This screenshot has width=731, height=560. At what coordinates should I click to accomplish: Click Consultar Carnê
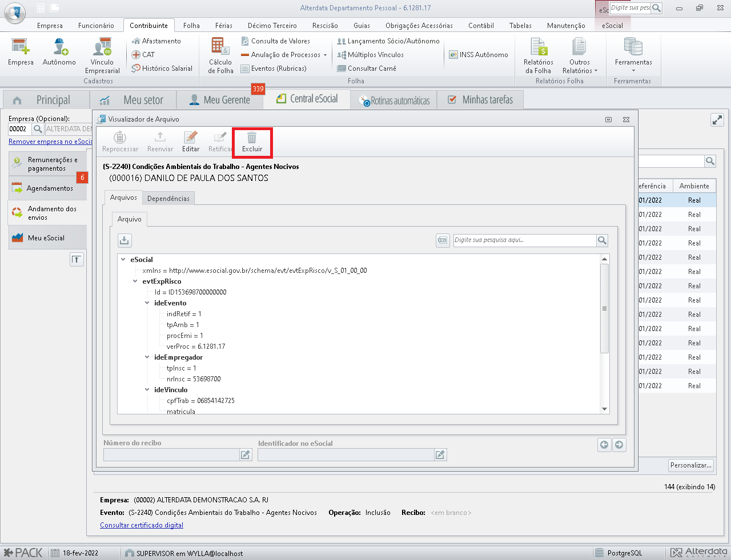pos(367,69)
